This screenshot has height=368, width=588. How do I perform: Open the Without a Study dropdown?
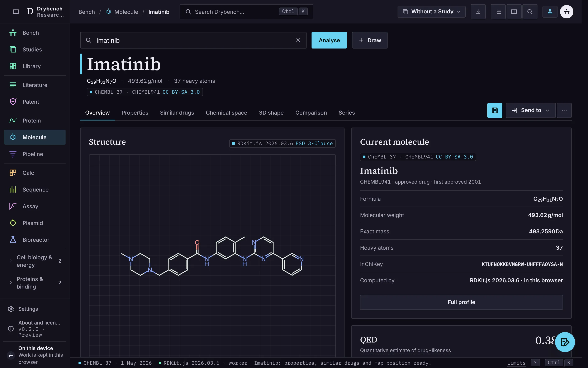[431, 12]
